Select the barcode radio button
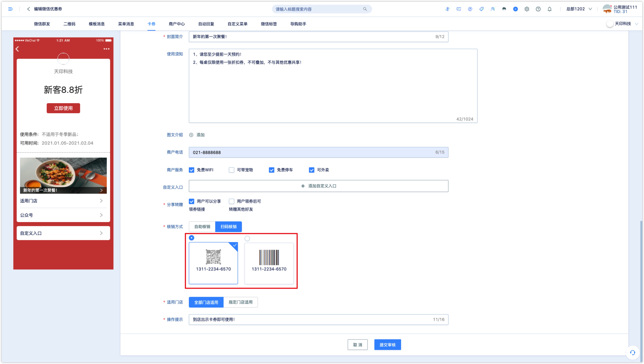644x364 pixels. (247, 238)
